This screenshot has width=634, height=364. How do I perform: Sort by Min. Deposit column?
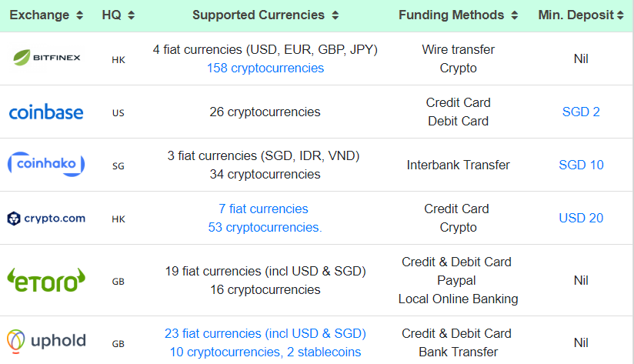point(581,15)
